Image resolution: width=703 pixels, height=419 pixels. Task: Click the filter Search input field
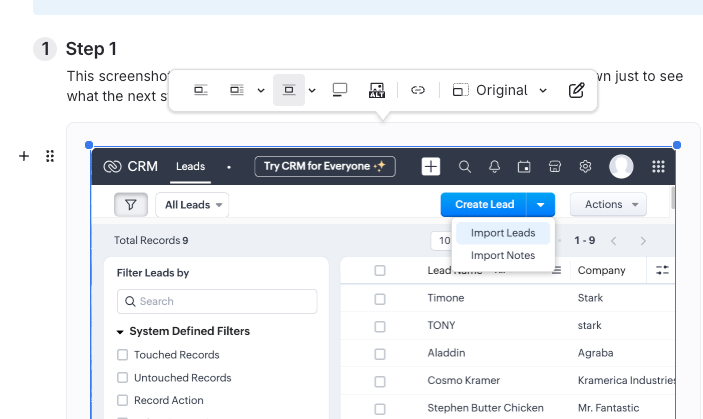217,301
